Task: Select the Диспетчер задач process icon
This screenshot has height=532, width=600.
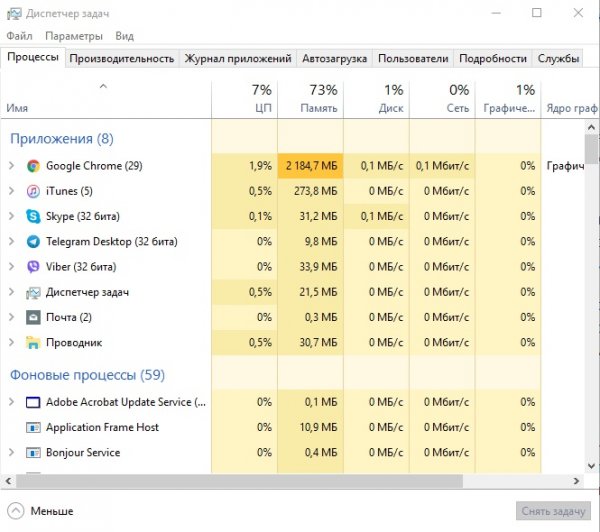Action: [x=33, y=292]
